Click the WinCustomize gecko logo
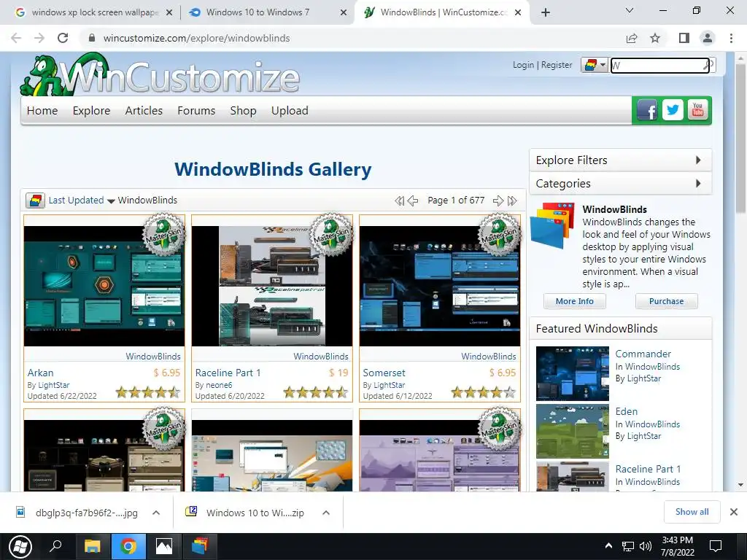747x560 pixels. pyautogui.click(x=160, y=75)
